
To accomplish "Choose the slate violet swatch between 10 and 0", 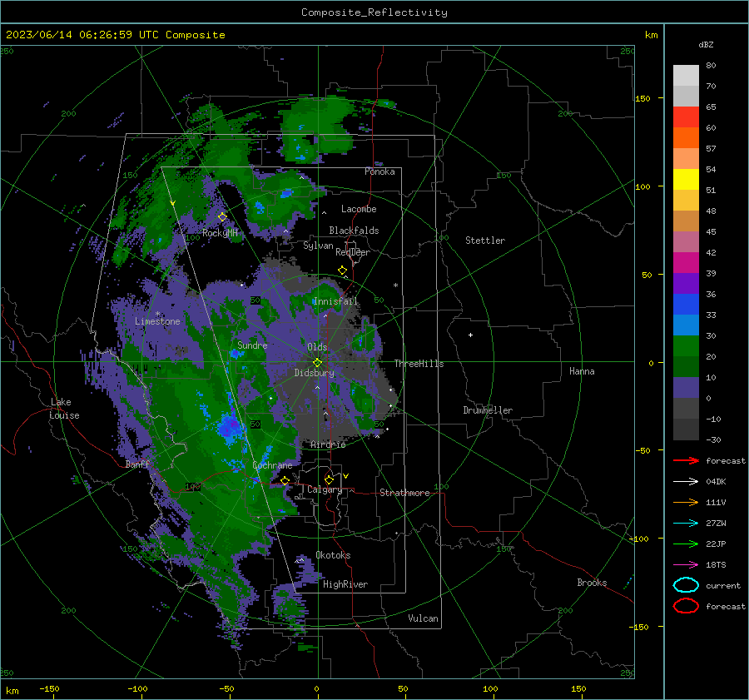I will point(686,388).
